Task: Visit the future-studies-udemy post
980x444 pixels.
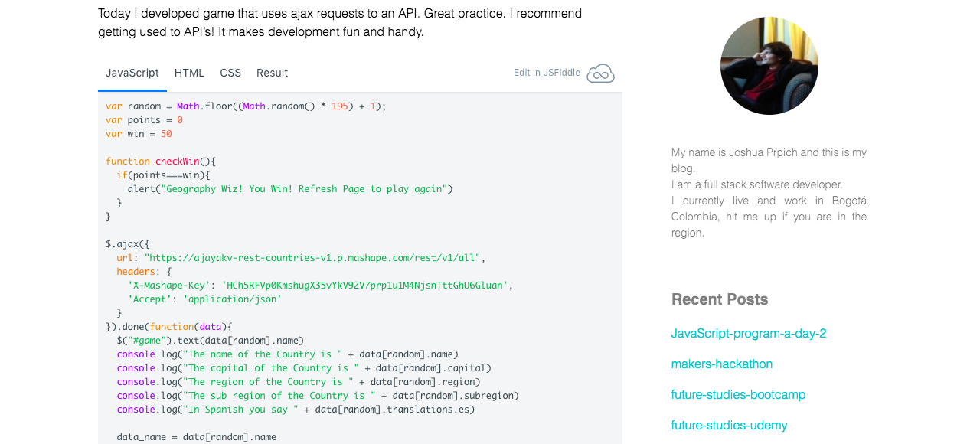Action: (729, 426)
